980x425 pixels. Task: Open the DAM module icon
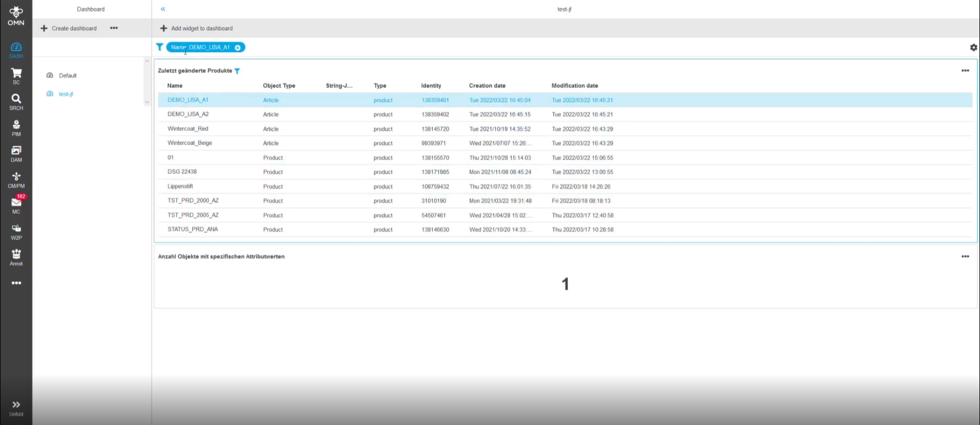[16, 153]
